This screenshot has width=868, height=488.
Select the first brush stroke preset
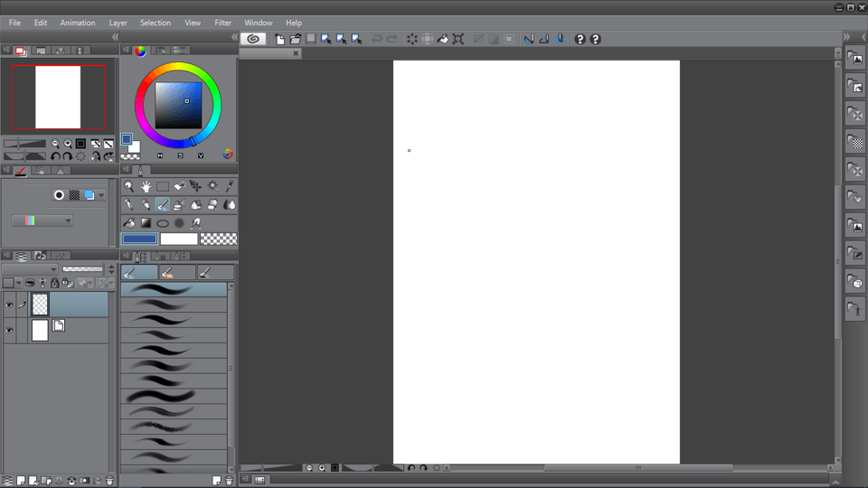click(174, 290)
